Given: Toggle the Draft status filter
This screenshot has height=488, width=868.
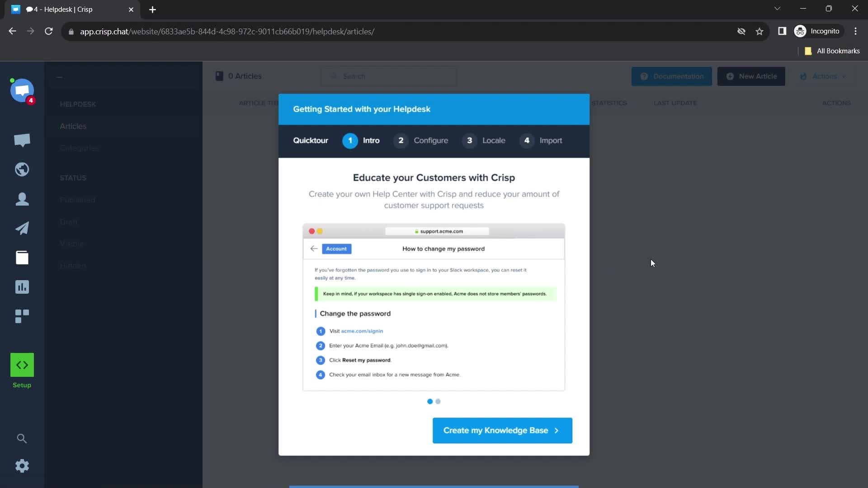Looking at the screenshot, I should pyautogui.click(x=69, y=222).
